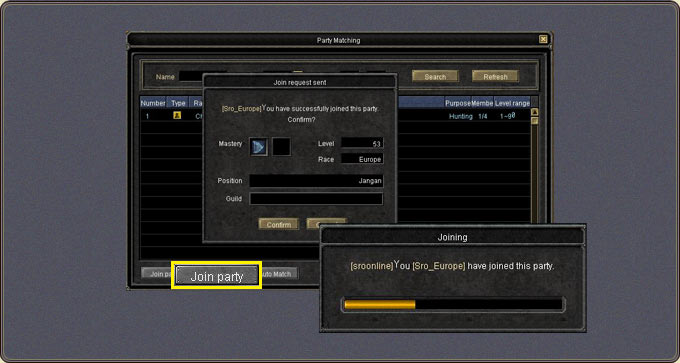Click the Position field showing Jangan

316,181
